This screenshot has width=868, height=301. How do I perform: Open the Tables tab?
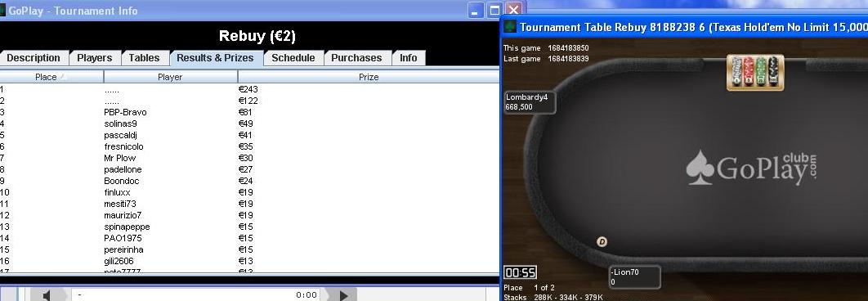[x=144, y=58]
